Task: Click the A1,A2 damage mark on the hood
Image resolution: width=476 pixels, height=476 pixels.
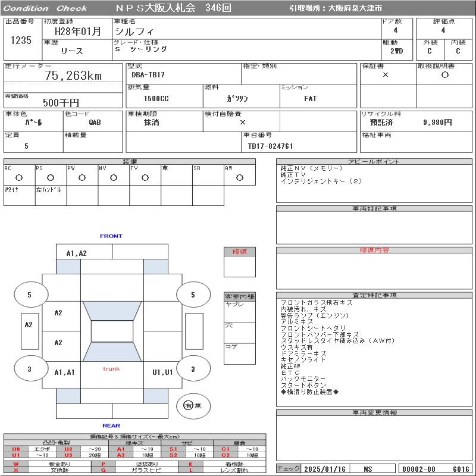Action: pyautogui.click(x=76, y=253)
